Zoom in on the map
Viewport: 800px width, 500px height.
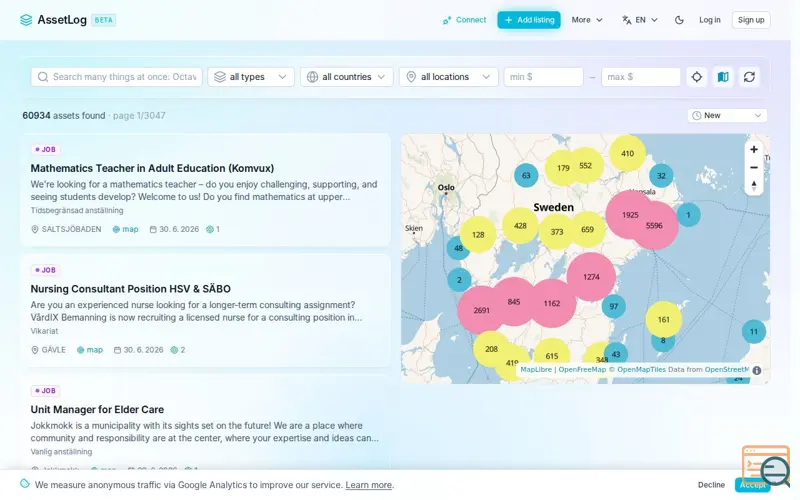pos(754,149)
